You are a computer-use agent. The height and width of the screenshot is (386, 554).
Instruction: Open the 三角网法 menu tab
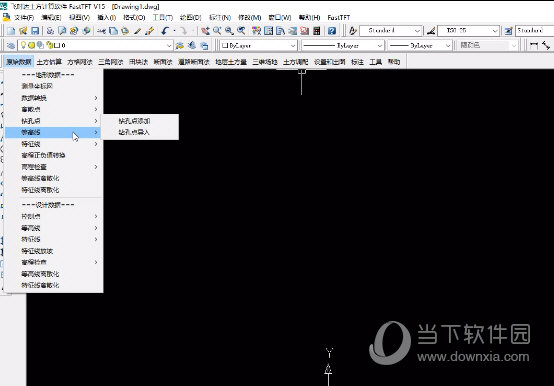[x=111, y=62]
